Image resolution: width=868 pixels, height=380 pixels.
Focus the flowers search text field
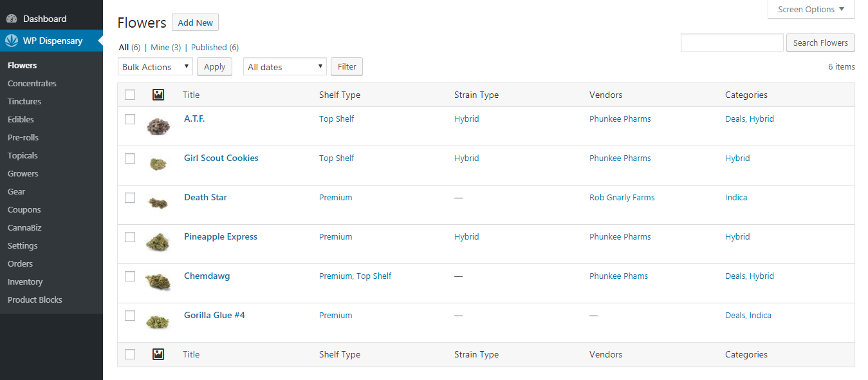point(732,43)
